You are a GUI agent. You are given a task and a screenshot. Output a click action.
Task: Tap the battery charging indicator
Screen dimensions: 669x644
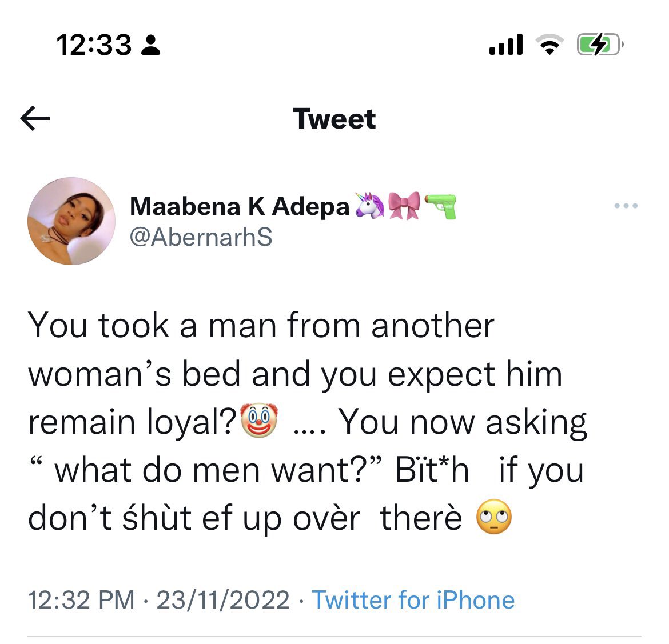click(600, 45)
